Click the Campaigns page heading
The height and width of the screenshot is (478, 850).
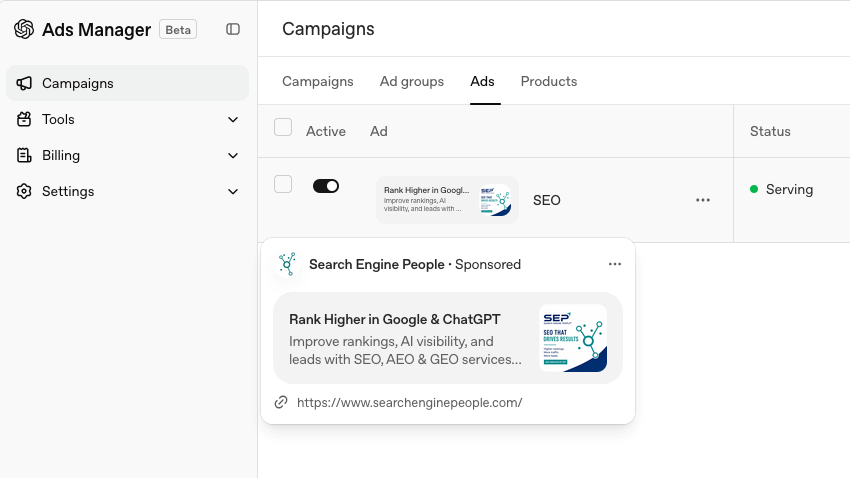(x=328, y=29)
